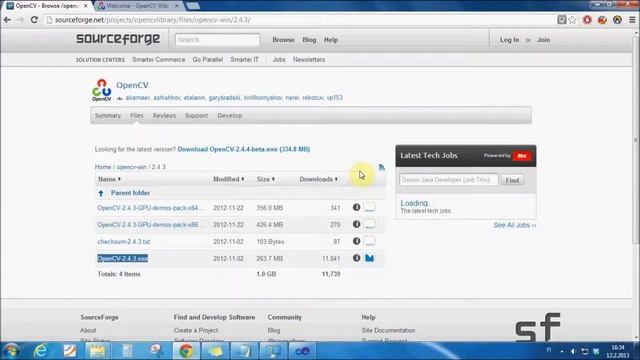Viewport: 640px width, 360px height.
Task: Click the browser forward arrow
Action: [x=20, y=20]
